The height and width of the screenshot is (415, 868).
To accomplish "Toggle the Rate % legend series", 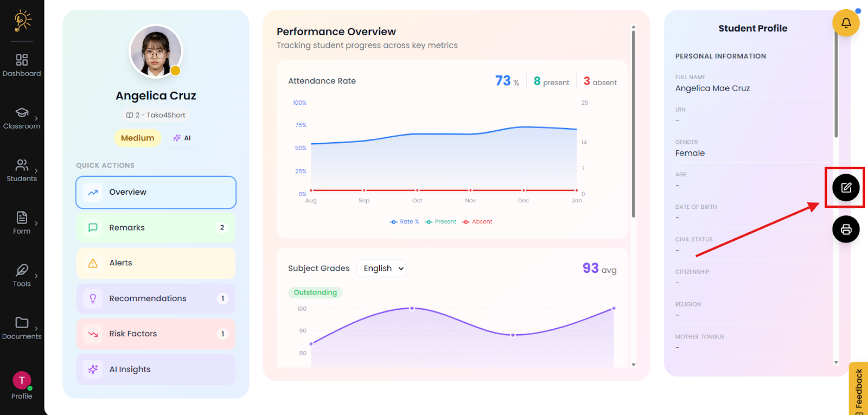I will click(404, 222).
